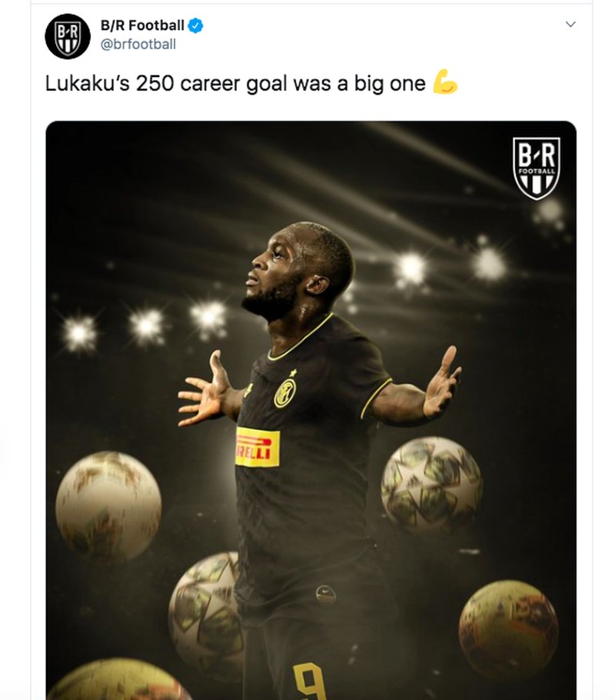This screenshot has height=700, width=615.
Task: Click the golden ball at lower right
Action: [x=508, y=629]
